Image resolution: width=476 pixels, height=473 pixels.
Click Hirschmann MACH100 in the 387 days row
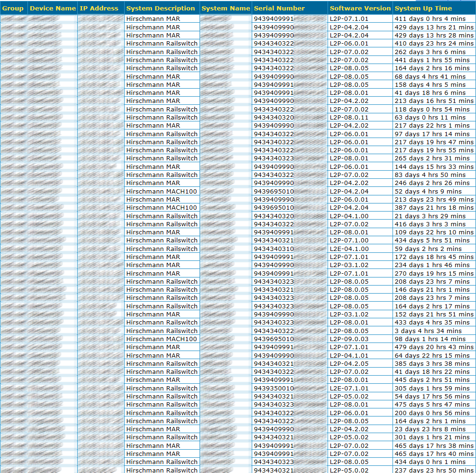(x=162, y=207)
